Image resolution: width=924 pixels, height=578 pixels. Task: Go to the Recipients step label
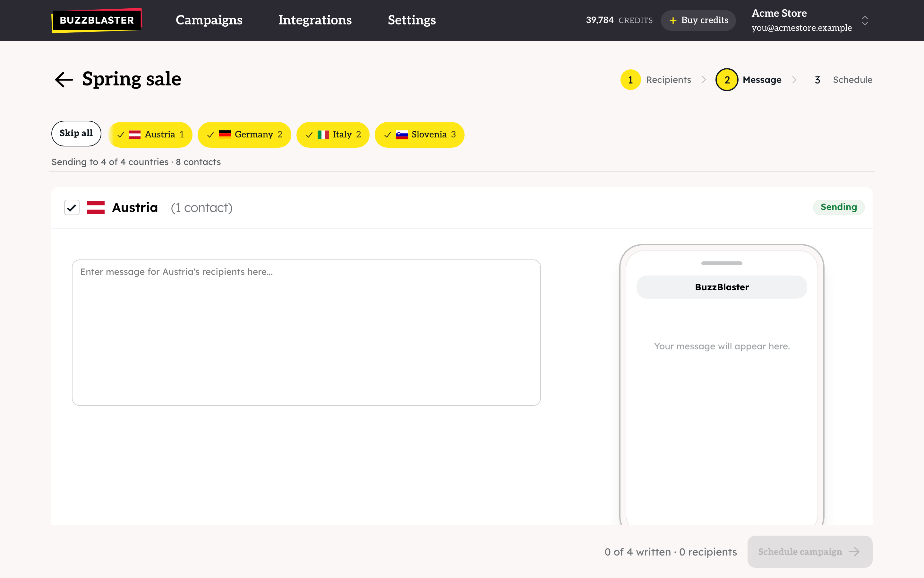(x=668, y=80)
